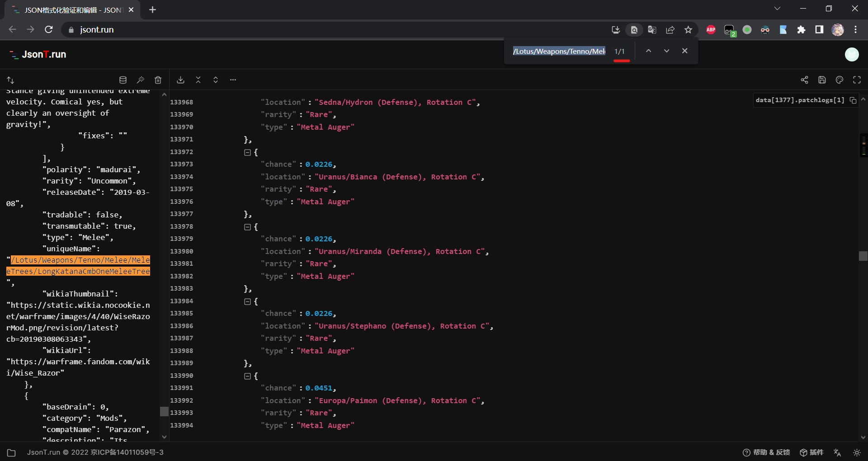The height and width of the screenshot is (461, 868).
Task: Clear the editor with the trash icon
Action: [x=158, y=80]
